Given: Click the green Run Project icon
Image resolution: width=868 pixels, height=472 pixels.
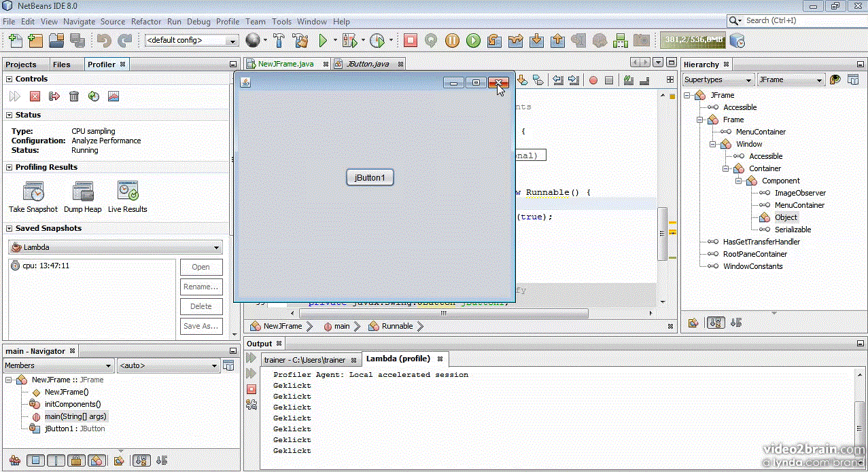Looking at the screenshot, I should point(324,40).
